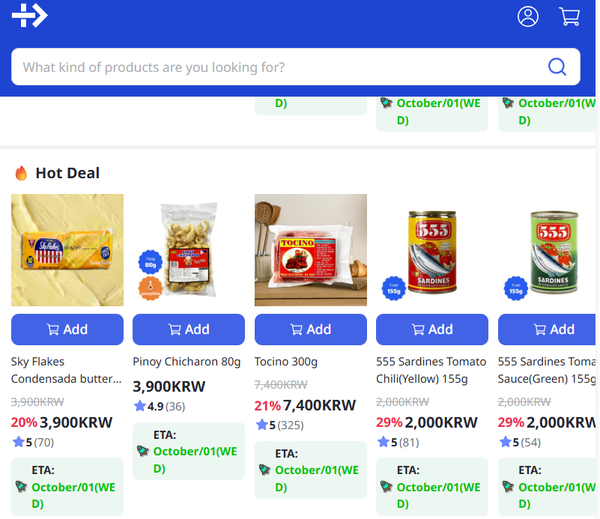Click the star rating under Pinoy Chicharon
This screenshot has height=519, width=600.
[140, 406]
